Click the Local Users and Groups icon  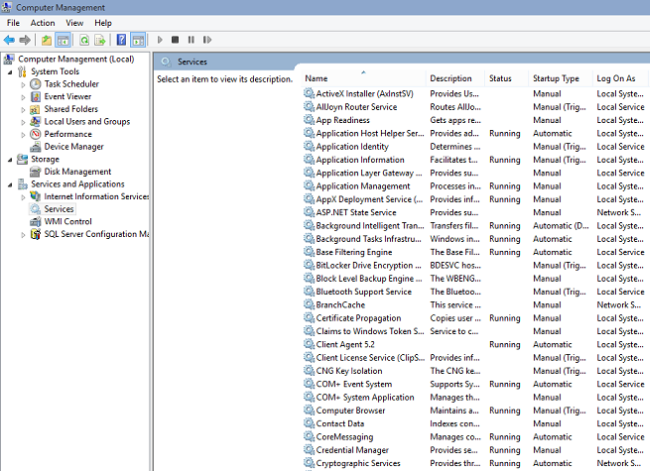coord(36,121)
